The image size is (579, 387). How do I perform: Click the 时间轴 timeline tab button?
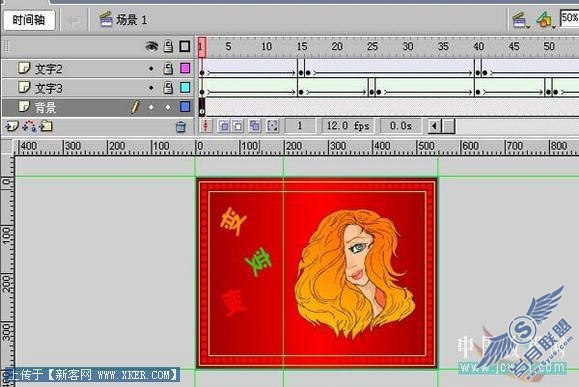pyautogui.click(x=29, y=20)
